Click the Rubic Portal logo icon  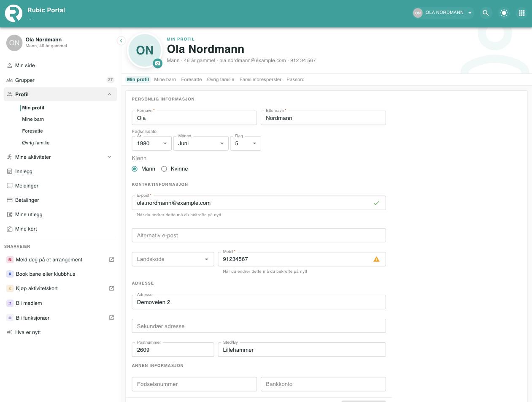[14, 13]
